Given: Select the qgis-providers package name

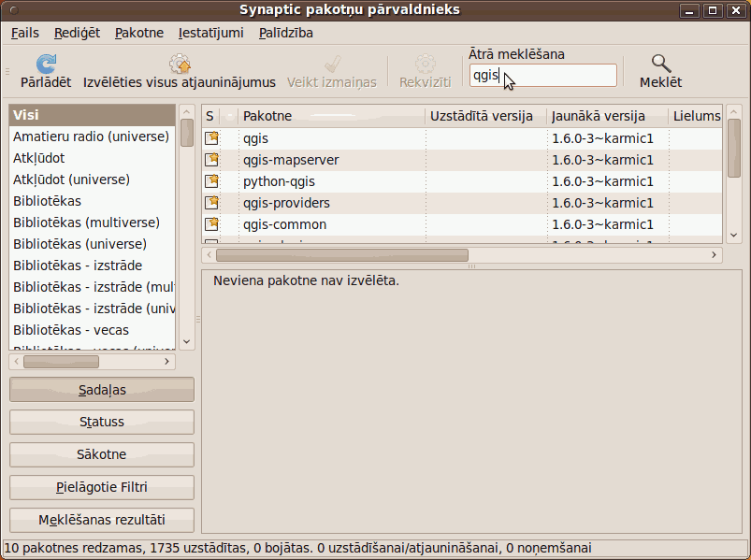Looking at the screenshot, I should (x=286, y=203).
